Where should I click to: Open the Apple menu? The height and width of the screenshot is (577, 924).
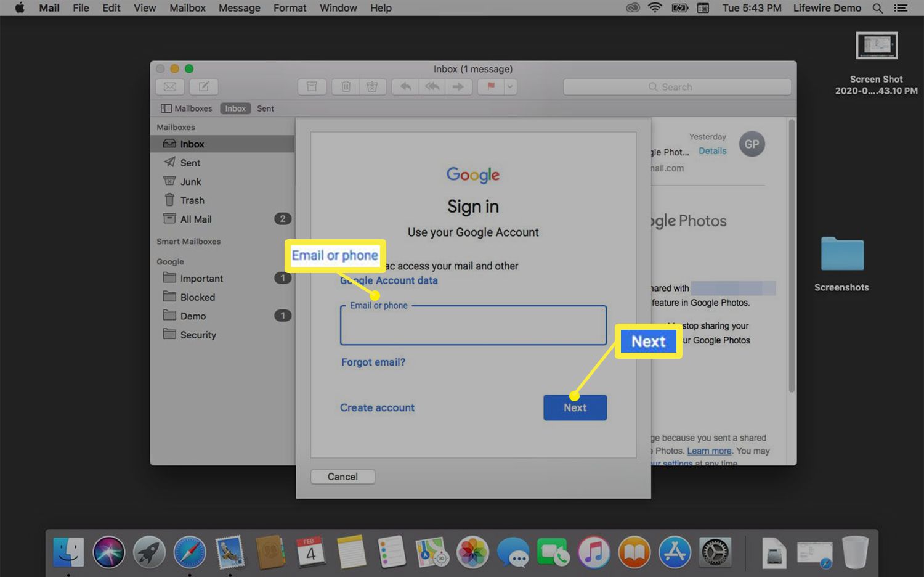coord(19,8)
